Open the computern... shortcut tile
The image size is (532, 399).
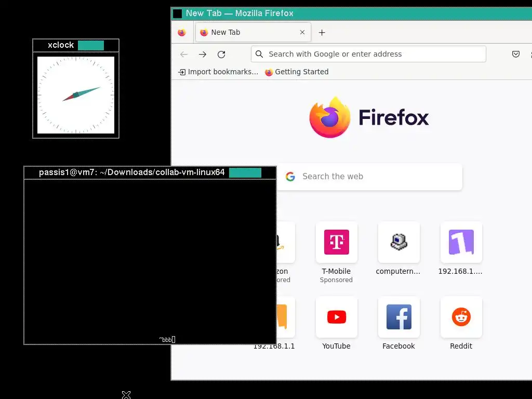click(x=398, y=242)
